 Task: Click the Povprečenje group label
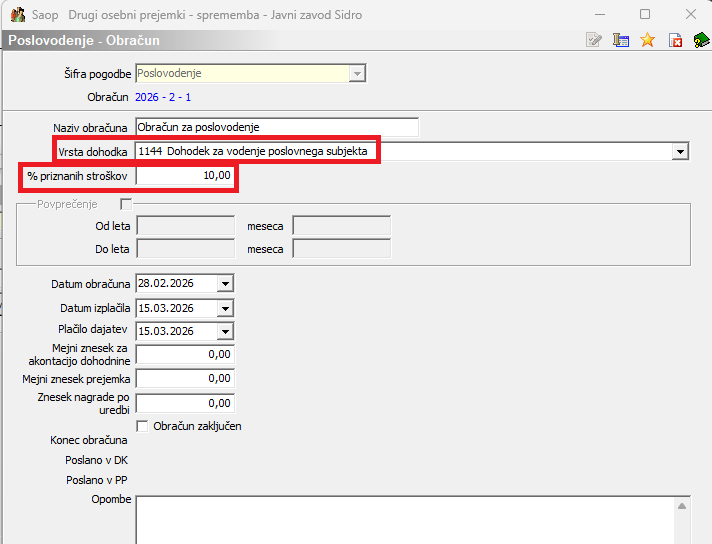point(67,204)
